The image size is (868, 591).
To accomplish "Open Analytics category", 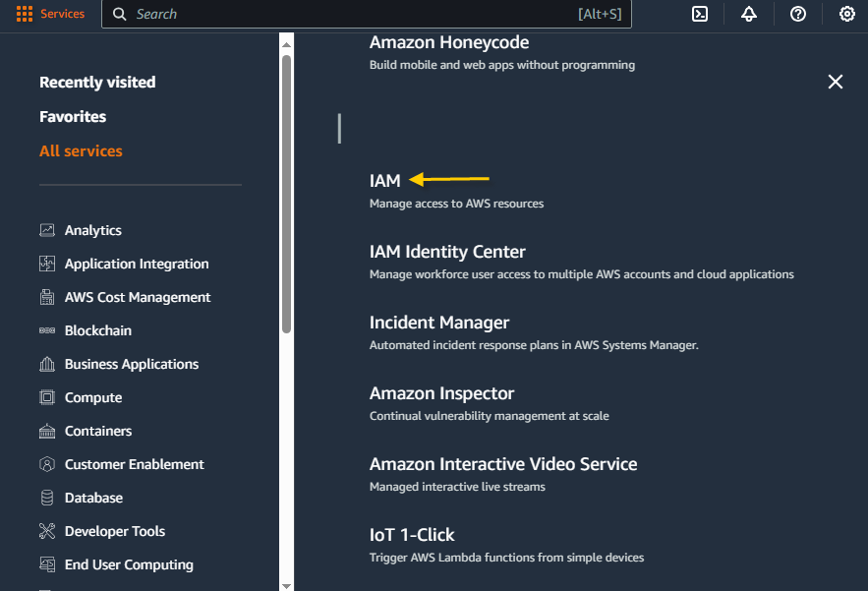I will [93, 230].
